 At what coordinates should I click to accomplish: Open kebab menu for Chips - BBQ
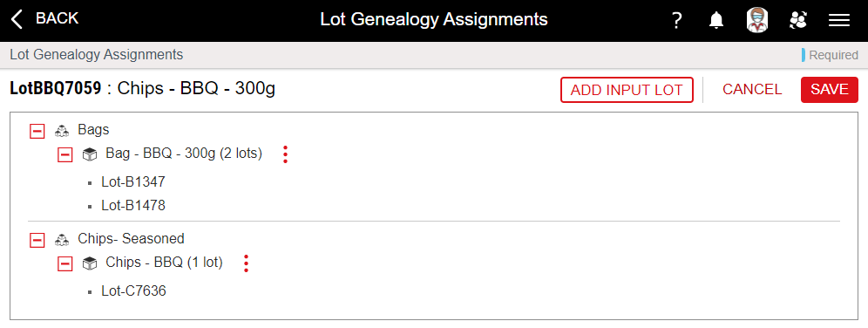247,263
